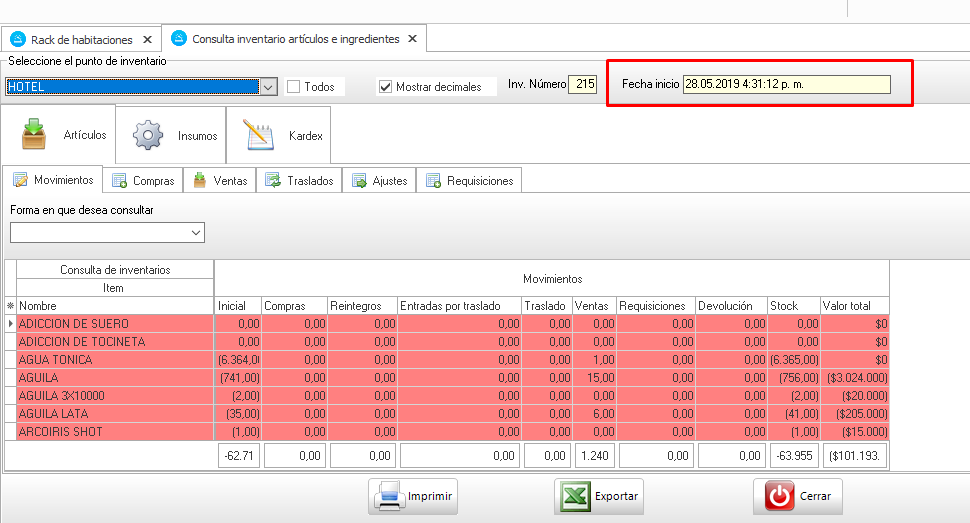Enable the Todos checkbox
The height and width of the screenshot is (523, 970).
click(x=294, y=87)
